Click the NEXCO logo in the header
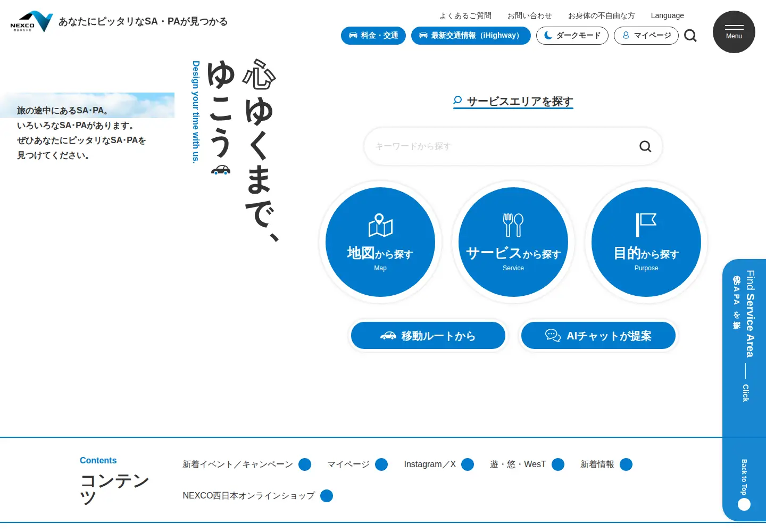The image size is (766, 532). coord(32,21)
